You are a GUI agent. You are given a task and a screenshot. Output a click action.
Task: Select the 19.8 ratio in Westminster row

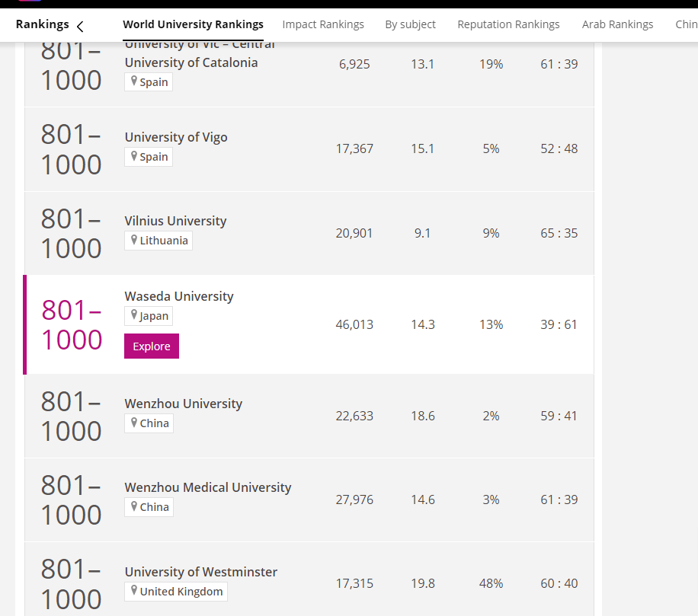coord(423,583)
